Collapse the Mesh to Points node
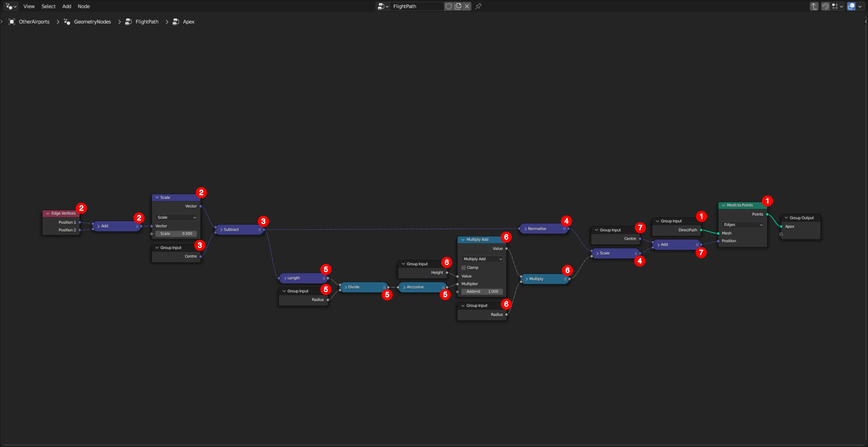The width and height of the screenshot is (868, 447). coord(724,205)
